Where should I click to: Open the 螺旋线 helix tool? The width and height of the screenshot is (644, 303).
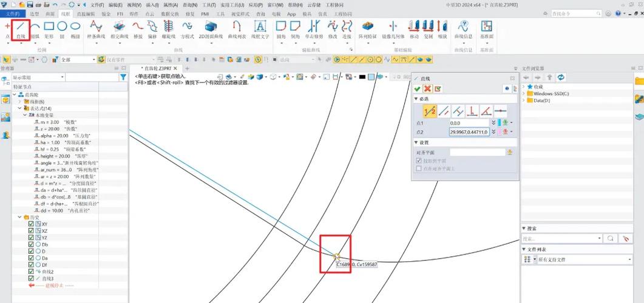click(x=168, y=30)
